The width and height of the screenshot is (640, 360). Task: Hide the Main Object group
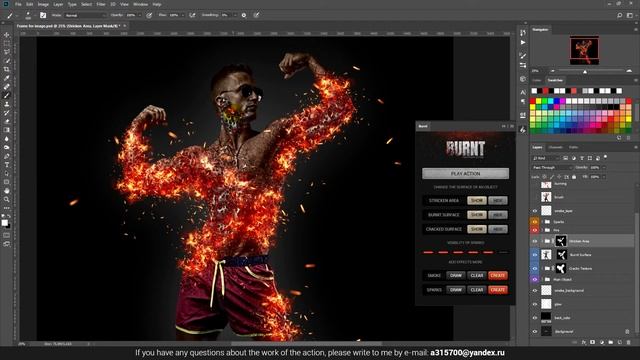[x=535, y=280]
